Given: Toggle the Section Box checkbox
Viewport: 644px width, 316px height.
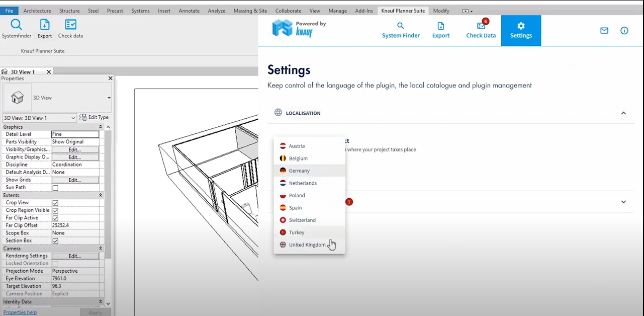Looking at the screenshot, I should [55, 241].
